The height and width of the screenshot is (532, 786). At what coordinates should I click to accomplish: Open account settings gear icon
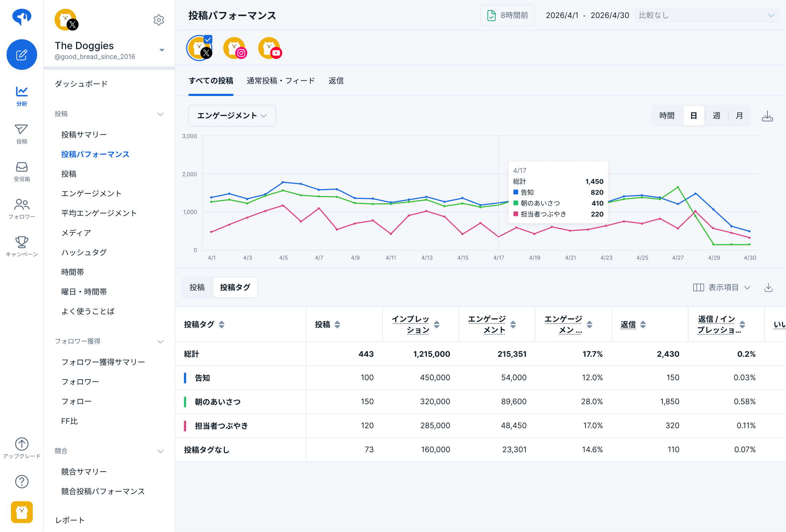pos(159,20)
